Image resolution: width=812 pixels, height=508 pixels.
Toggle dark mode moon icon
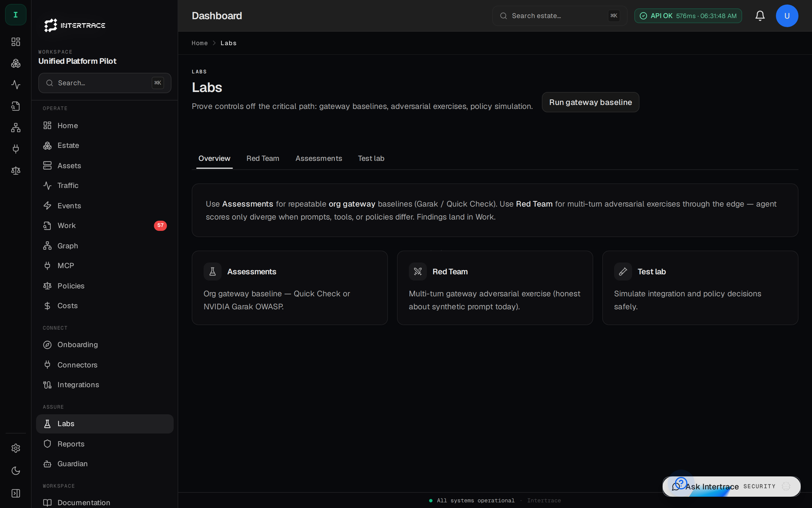click(x=16, y=471)
